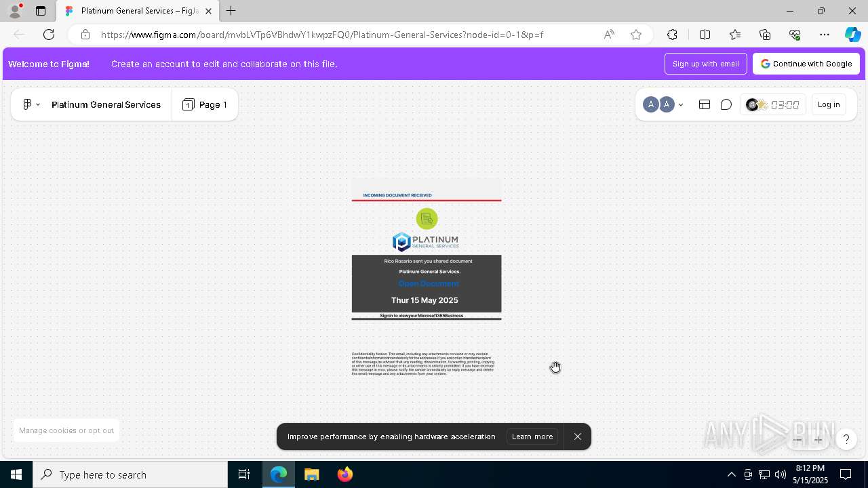Click the Platinum General Services logo
Screen dimensions: 868x488
(426, 242)
